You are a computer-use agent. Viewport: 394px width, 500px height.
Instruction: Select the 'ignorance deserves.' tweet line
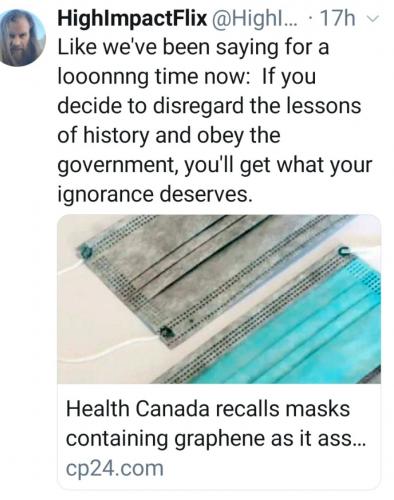[155, 194]
